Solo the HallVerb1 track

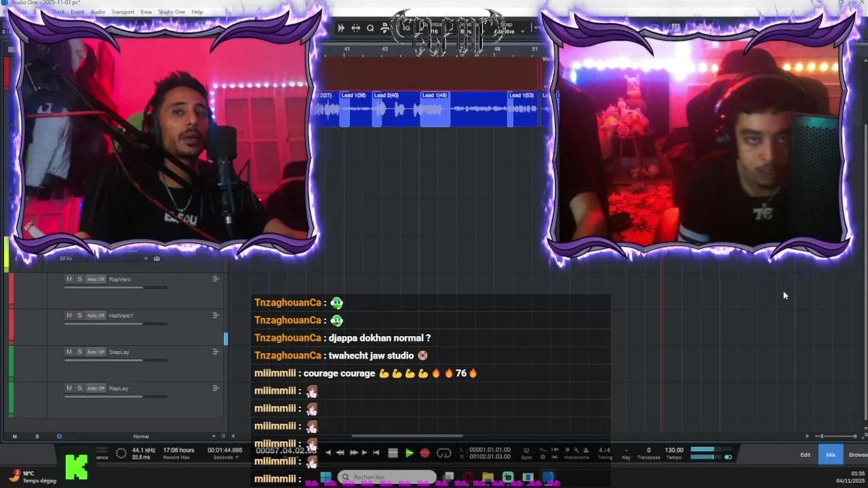pyautogui.click(x=79, y=316)
